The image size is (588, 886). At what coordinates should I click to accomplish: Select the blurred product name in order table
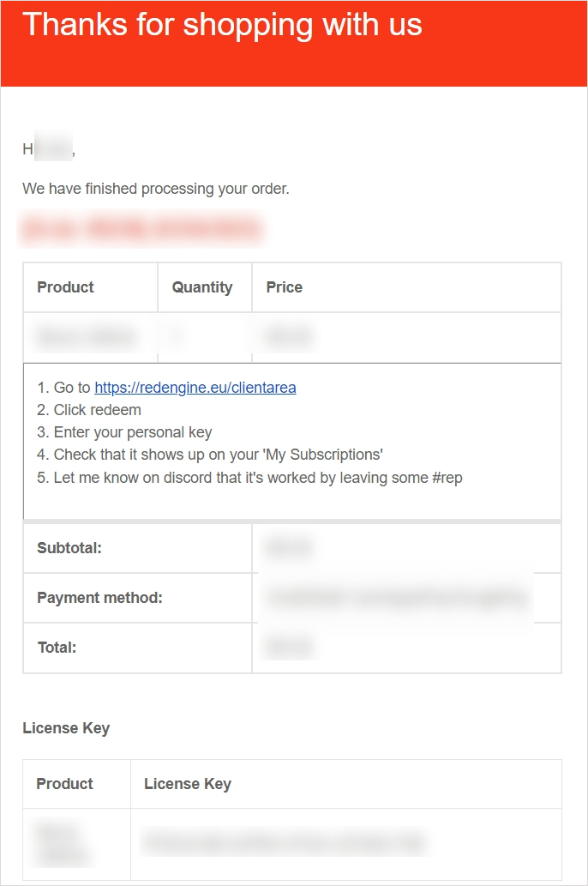[x=86, y=337]
